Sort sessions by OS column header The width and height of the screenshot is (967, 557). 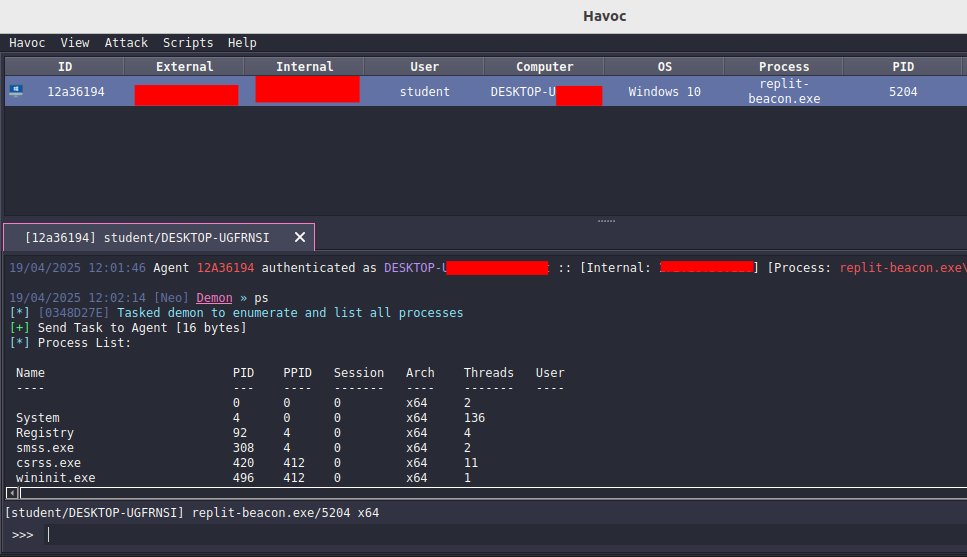[664, 67]
